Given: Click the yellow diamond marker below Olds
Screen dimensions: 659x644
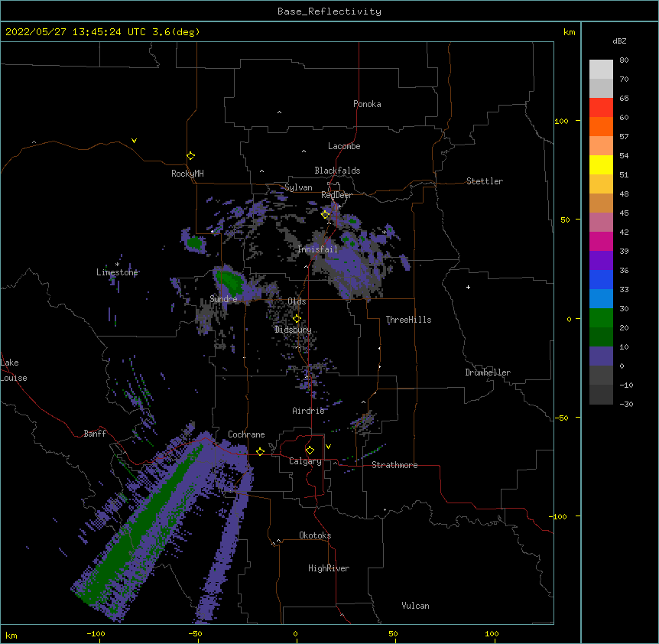Looking at the screenshot, I should pos(297,319).
